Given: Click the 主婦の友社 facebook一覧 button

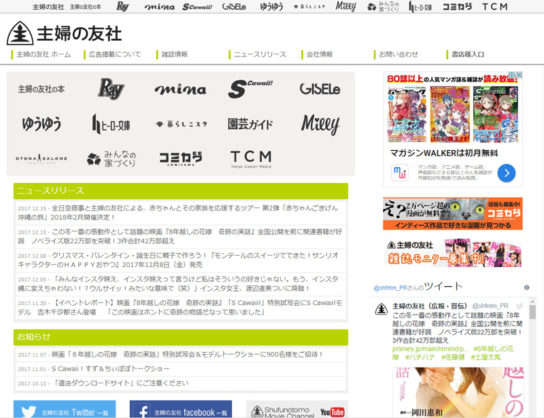Looking at the screenshot, I should (181, 409).
